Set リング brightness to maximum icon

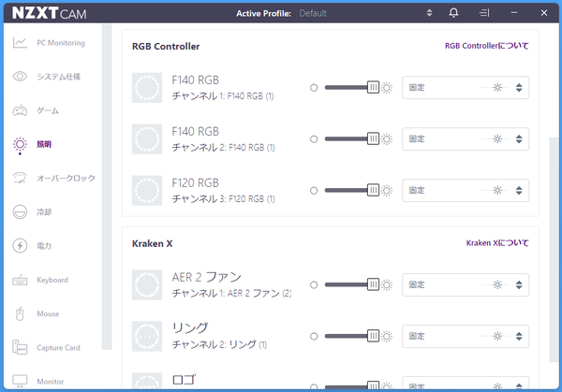click(x=386, y=336)
